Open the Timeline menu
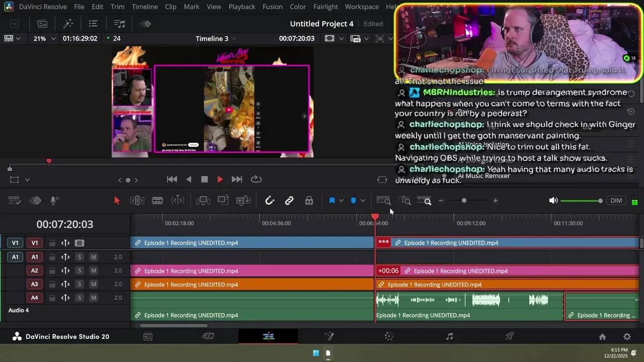 tap(144, 7)
